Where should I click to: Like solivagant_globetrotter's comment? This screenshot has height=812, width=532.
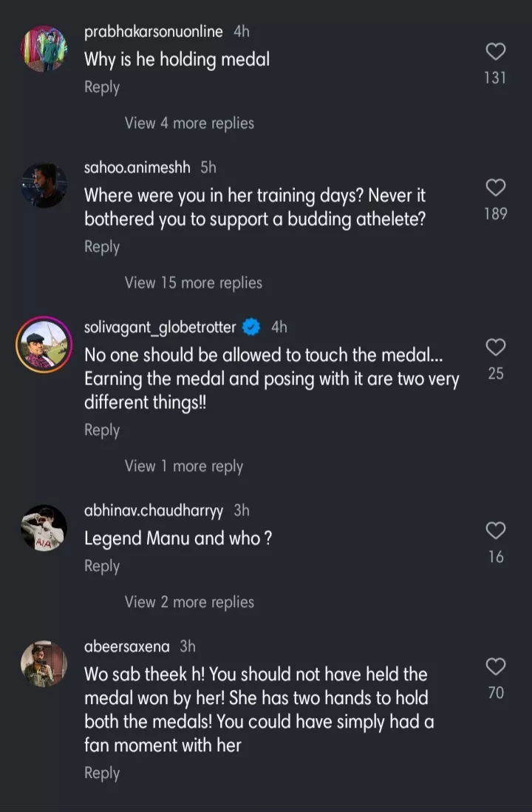pos(495,347)
